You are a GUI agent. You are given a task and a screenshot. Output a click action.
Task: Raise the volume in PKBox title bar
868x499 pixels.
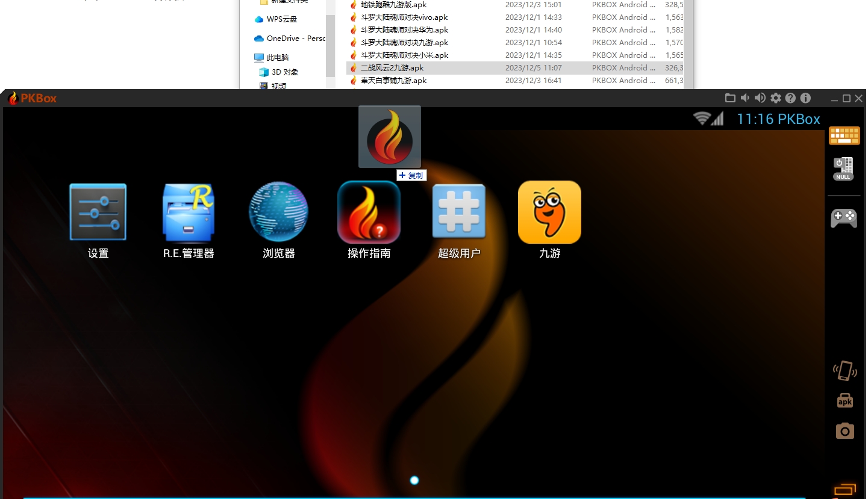coord(760,98)
